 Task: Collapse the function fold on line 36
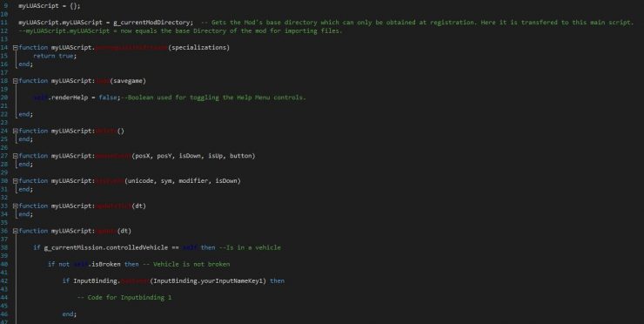coord(15,231)
